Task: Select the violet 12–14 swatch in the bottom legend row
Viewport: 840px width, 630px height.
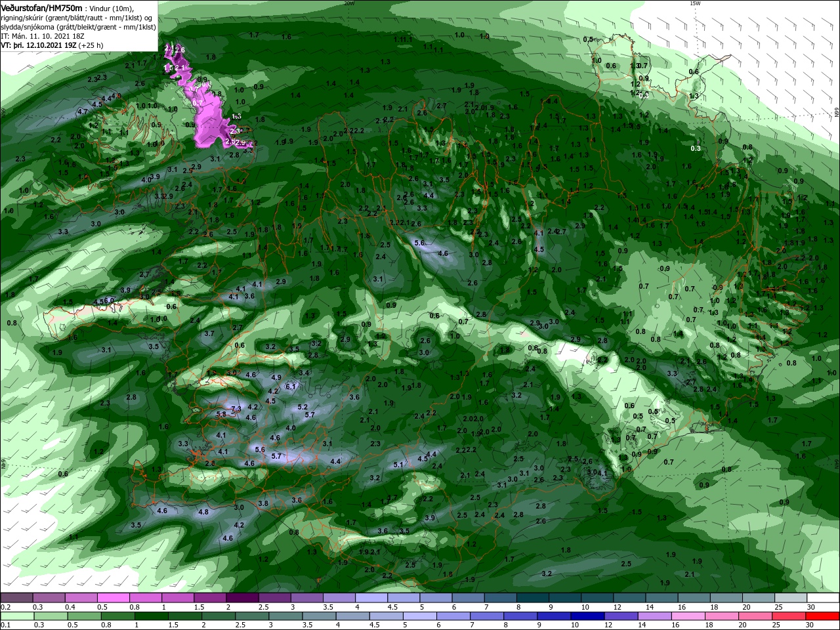Action: [620, 616]
